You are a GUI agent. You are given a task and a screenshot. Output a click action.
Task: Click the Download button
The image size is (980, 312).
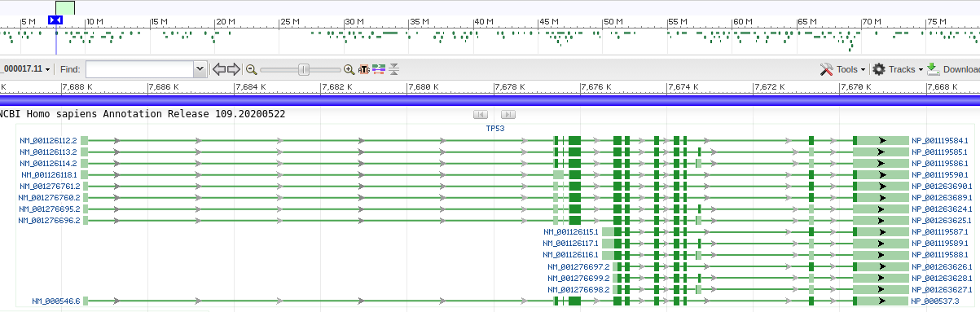point(954,69)
